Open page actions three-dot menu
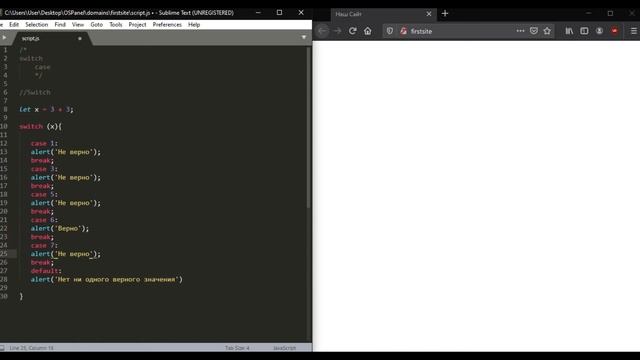The height and width of the screenshot is (360, 640). tap(520, 31)
